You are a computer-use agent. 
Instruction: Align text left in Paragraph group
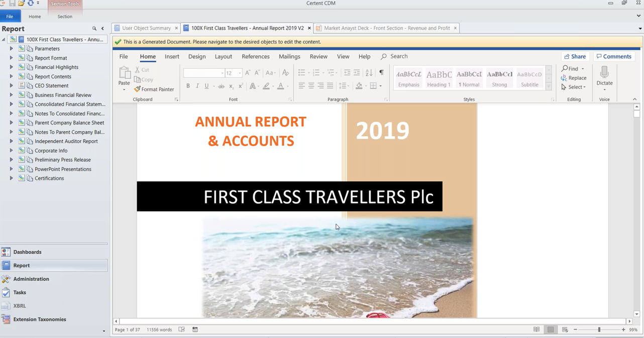point(301,86)
